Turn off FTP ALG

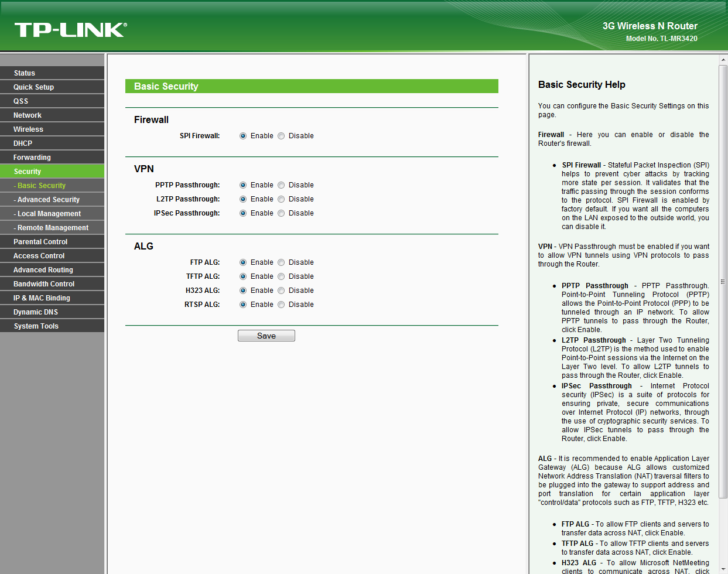(x=281, y=262)
